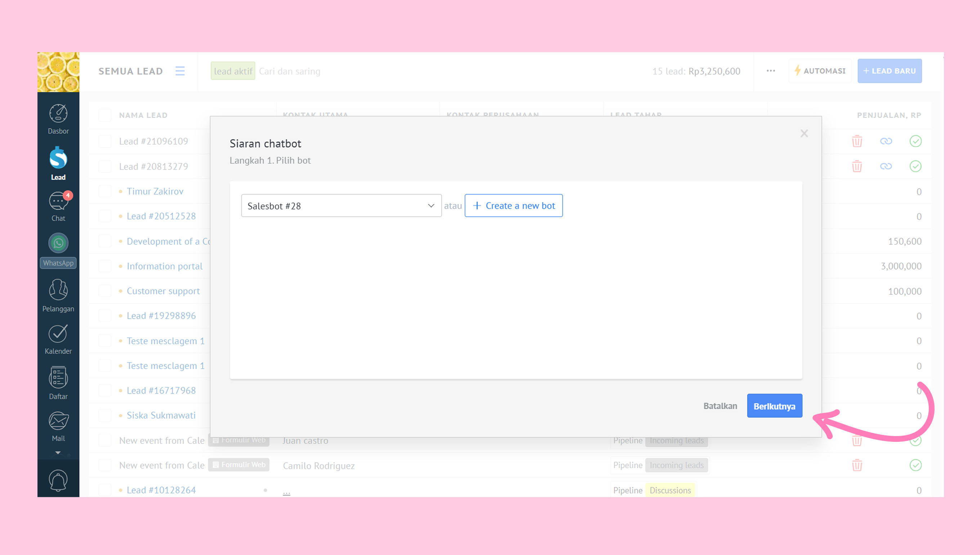Close the Siaran chatbot dialog
The width and height of the screenshot is (980, 555).
[804, 133]
